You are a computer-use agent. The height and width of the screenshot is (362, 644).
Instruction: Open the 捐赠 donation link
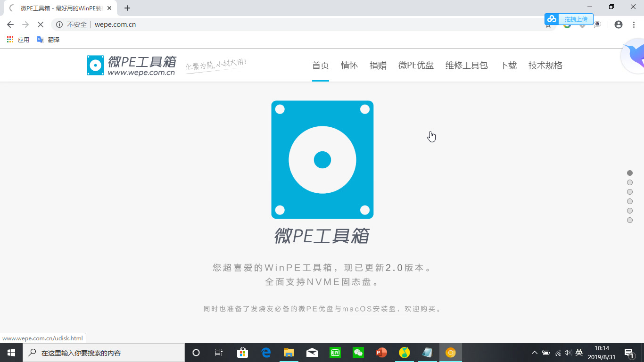coord(378,66)
